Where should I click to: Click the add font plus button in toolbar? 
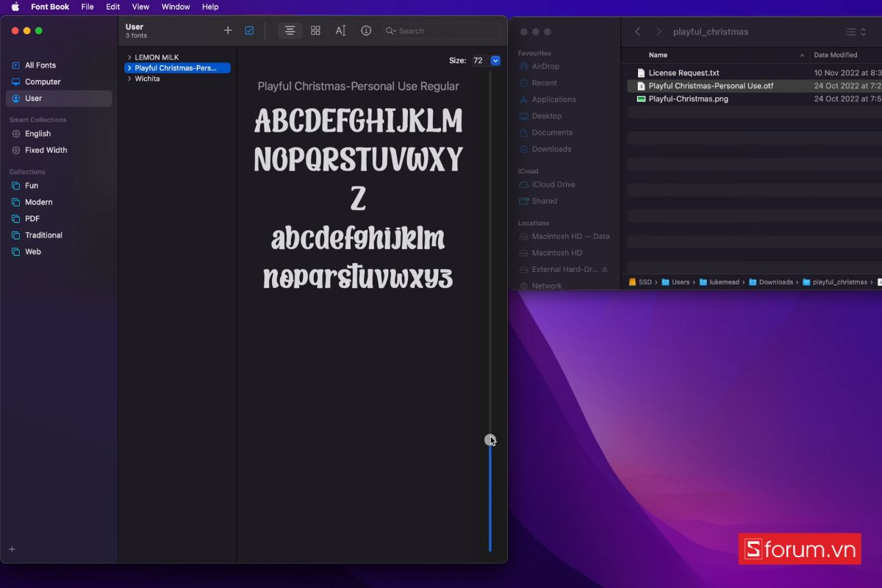point(228,30)
